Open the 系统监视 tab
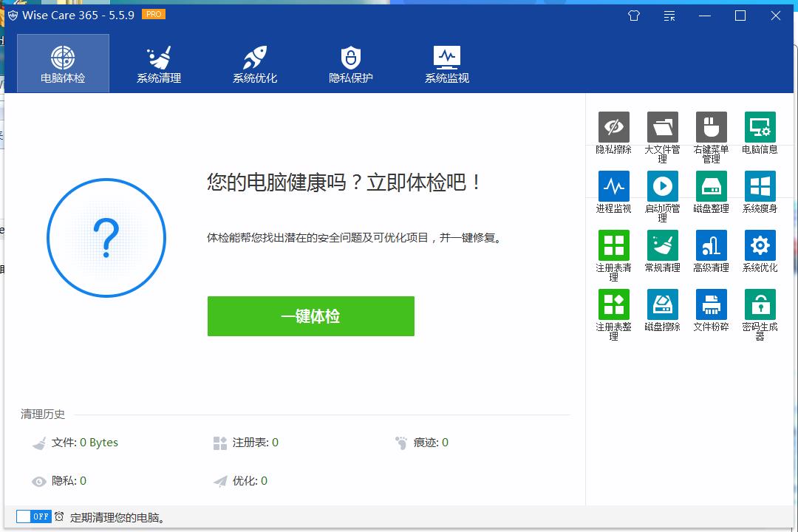This screenshot has height=532, width=798. [x=446, y=63]
